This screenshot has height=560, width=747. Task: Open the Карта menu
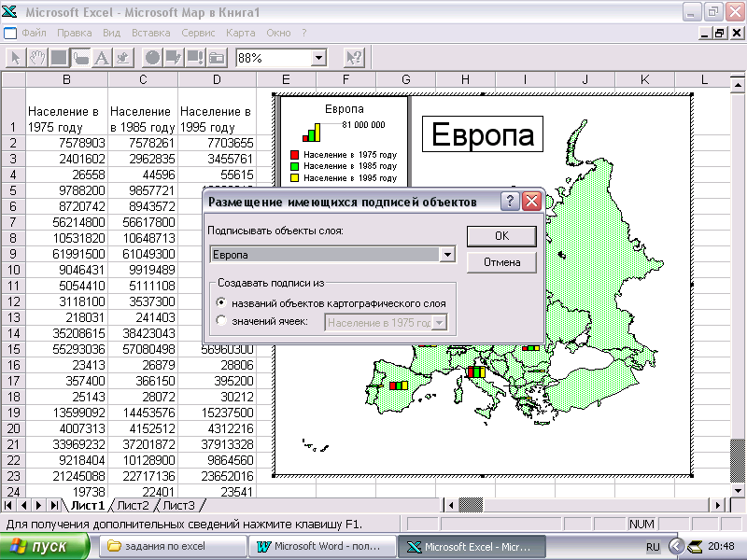(x=241, y=33)
